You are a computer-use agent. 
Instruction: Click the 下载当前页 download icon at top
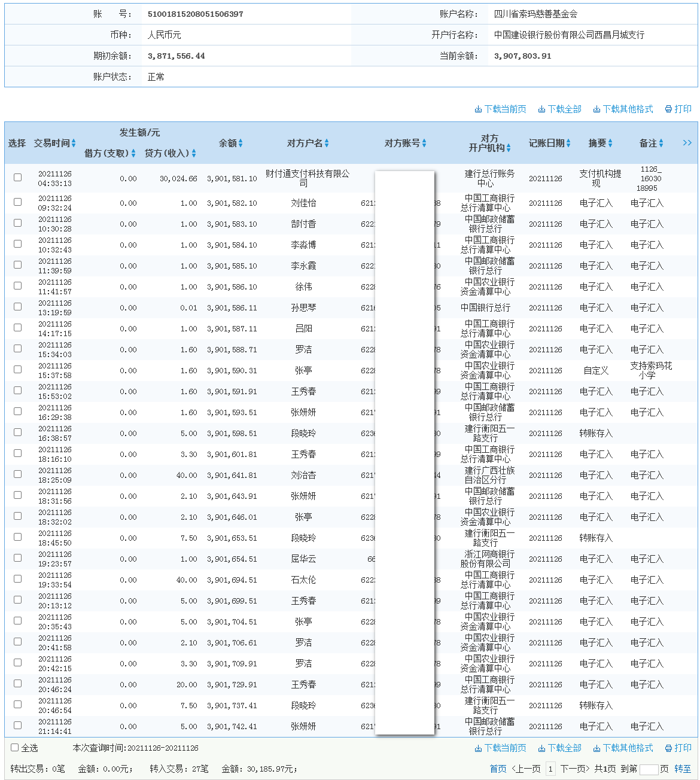tap(477, 109)
